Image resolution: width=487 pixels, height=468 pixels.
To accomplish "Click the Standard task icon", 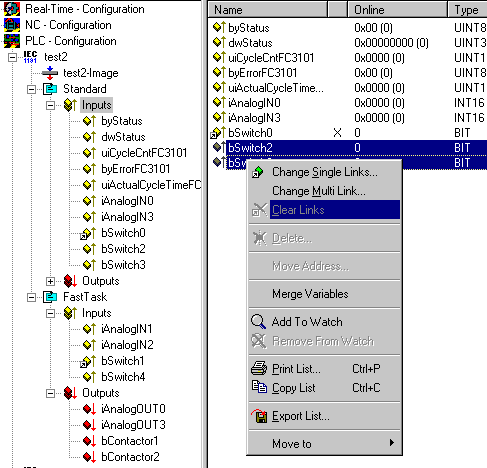I will 50,89.
